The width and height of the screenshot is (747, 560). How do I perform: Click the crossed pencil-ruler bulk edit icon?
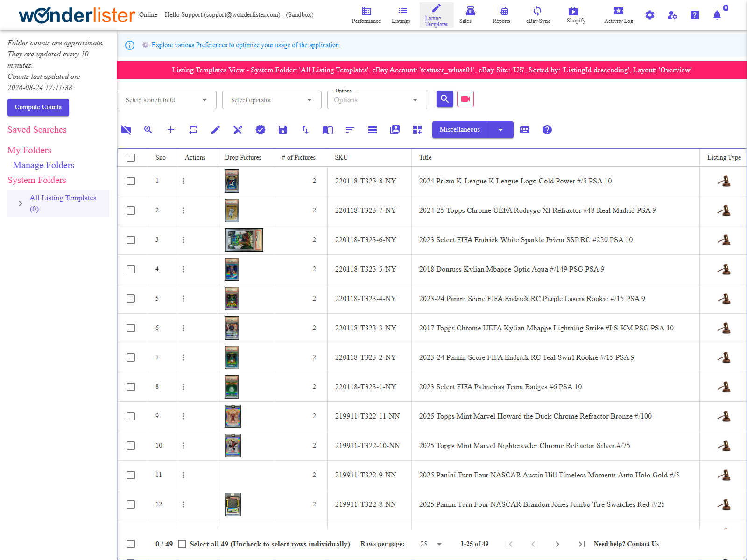tap(238, 130)
